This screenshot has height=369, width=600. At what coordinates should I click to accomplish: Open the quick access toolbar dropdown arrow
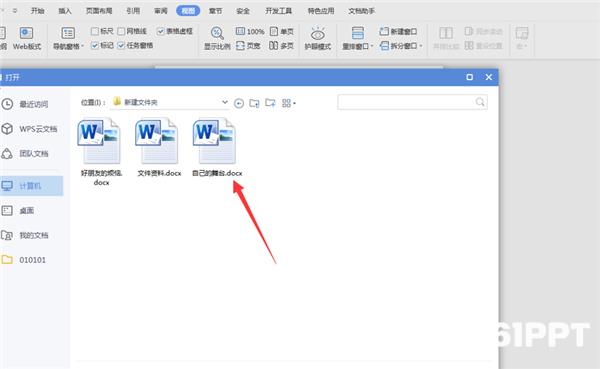point(15,11)
